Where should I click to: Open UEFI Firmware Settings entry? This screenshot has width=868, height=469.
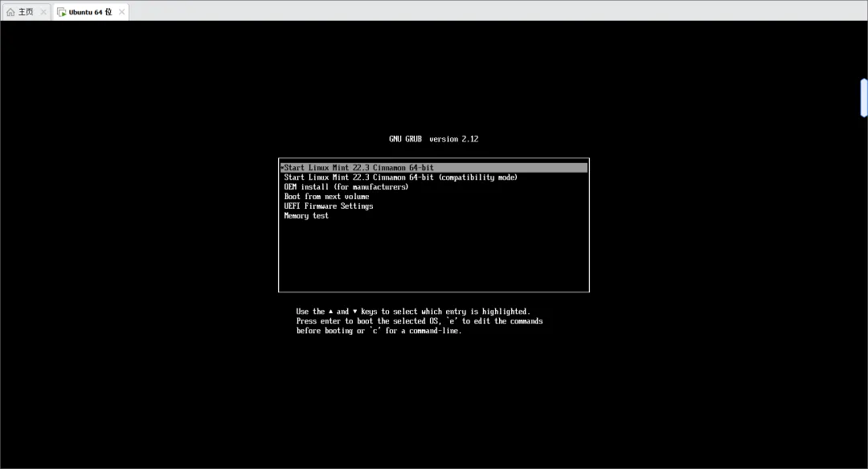click(x=328, y=206)
